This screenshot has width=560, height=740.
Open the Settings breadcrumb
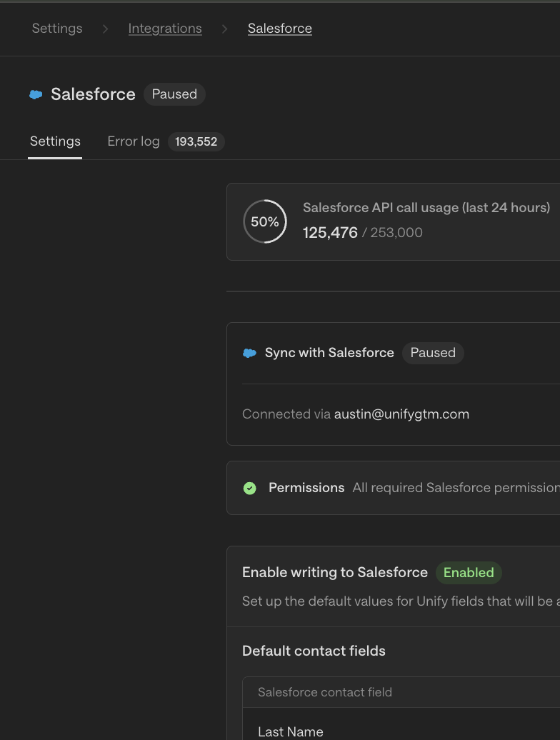pyautogui.click(x=57, y=29)
